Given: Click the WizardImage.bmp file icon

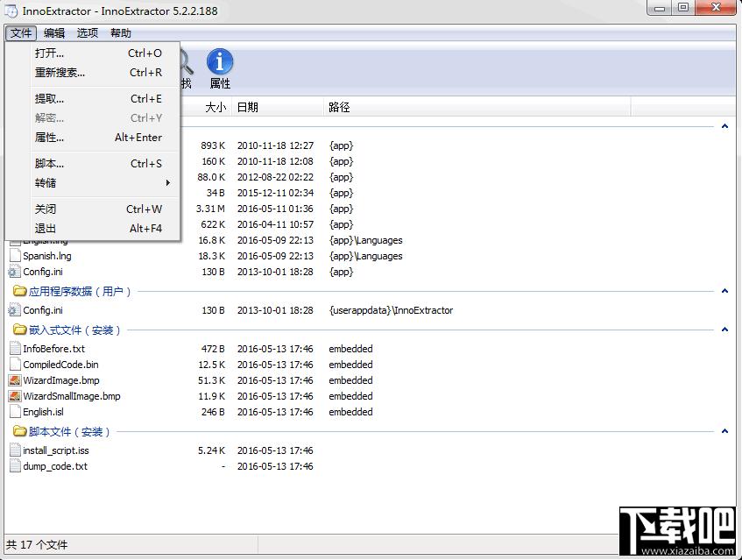Looking at the screenshot, I should [15, 380].
